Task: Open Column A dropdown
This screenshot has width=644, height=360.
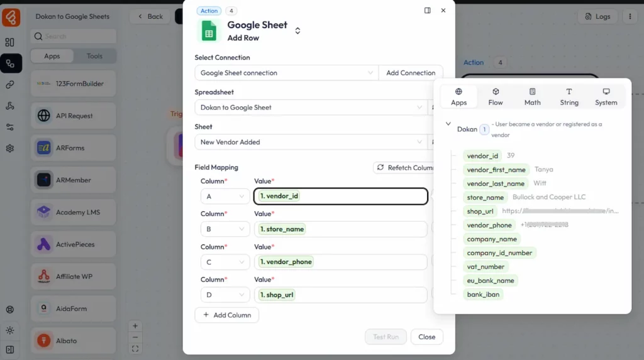Action: (x=225, y=196)
